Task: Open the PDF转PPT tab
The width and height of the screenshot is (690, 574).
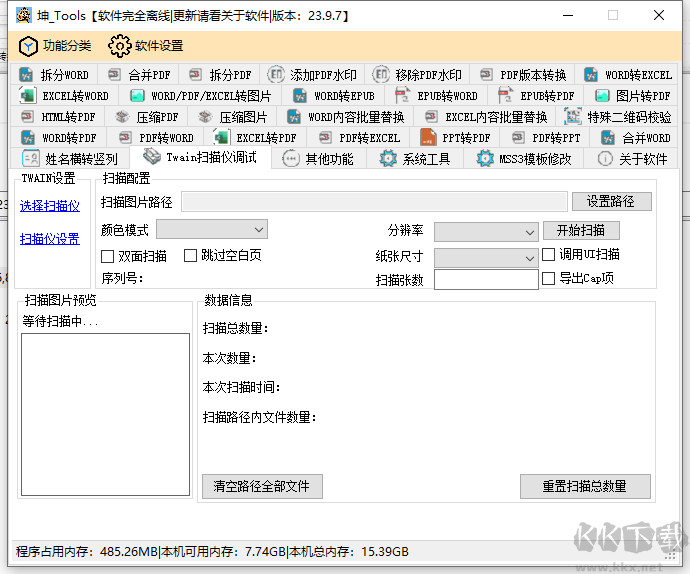Action: click(x=546, y=138)
